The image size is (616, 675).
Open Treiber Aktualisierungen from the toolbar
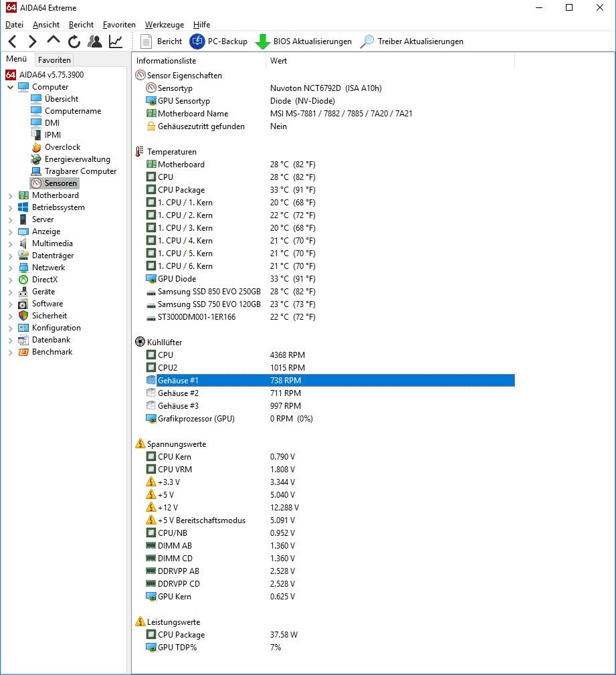[412, 41]
